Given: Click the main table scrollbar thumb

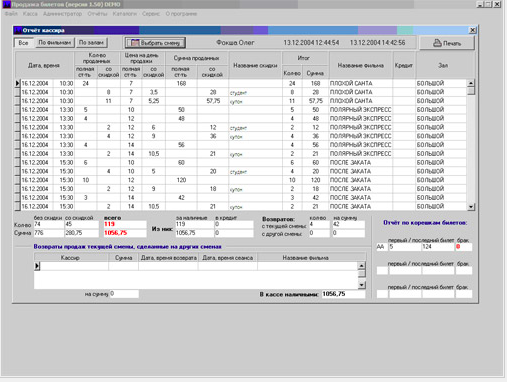Looking at the screenshot, I should (x=471, y=91).
